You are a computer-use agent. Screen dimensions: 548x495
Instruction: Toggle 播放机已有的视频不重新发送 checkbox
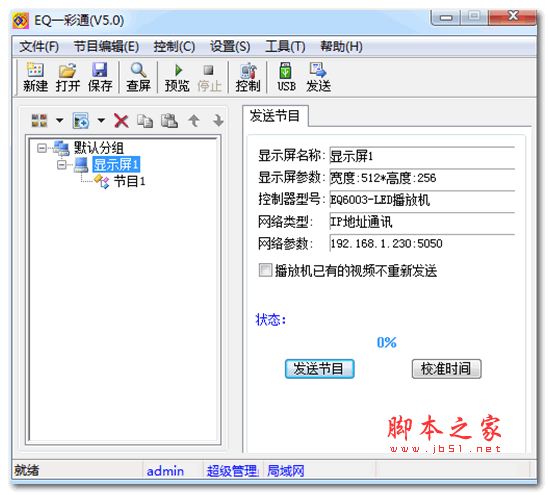pyautogui.click(x=265, y=270)
